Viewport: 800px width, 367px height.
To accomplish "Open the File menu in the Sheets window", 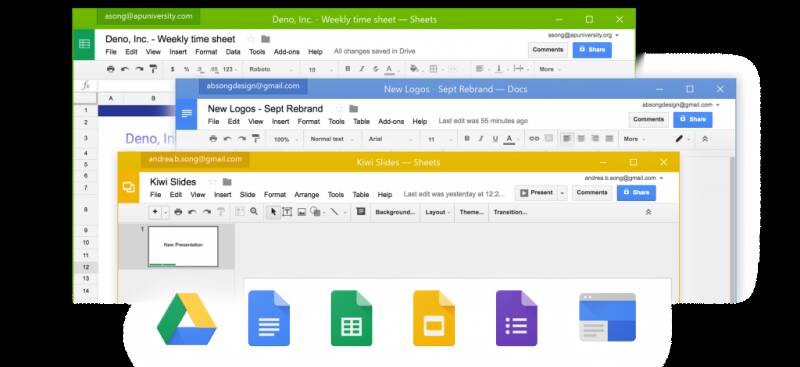I will [x=111, y=52].
